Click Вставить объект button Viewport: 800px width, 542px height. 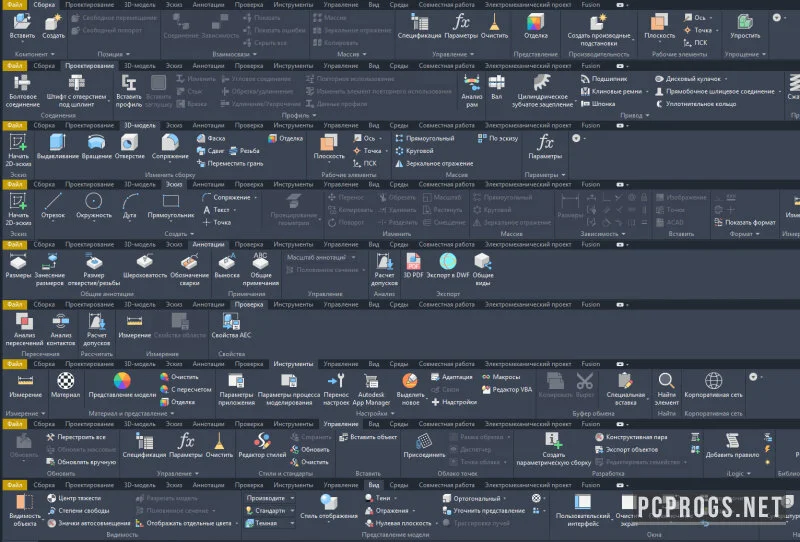[368, 437]
